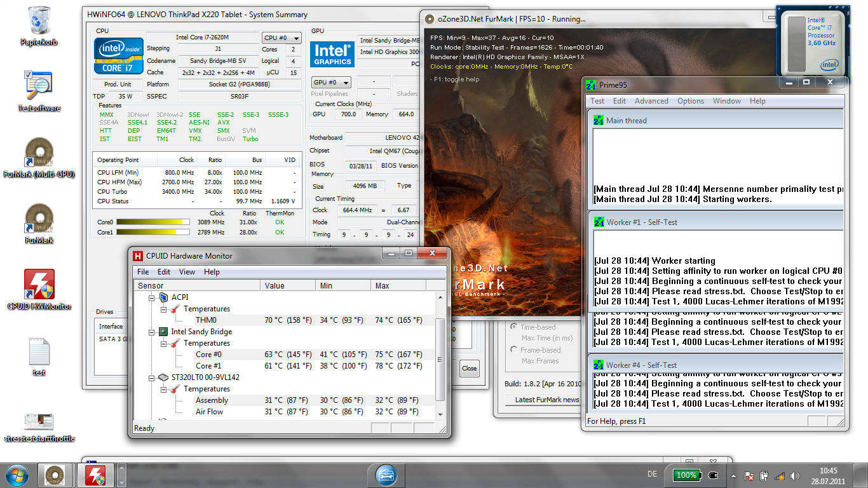Screen dimensions: 868x488
Task: Click the FurMark icon in the taskbar
Action: pos(55,475)
